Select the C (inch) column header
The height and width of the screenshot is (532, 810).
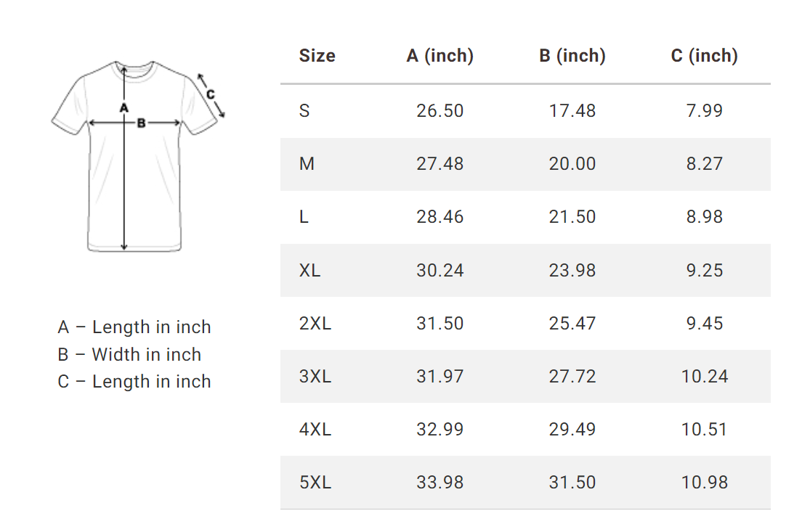pos(704,56)
